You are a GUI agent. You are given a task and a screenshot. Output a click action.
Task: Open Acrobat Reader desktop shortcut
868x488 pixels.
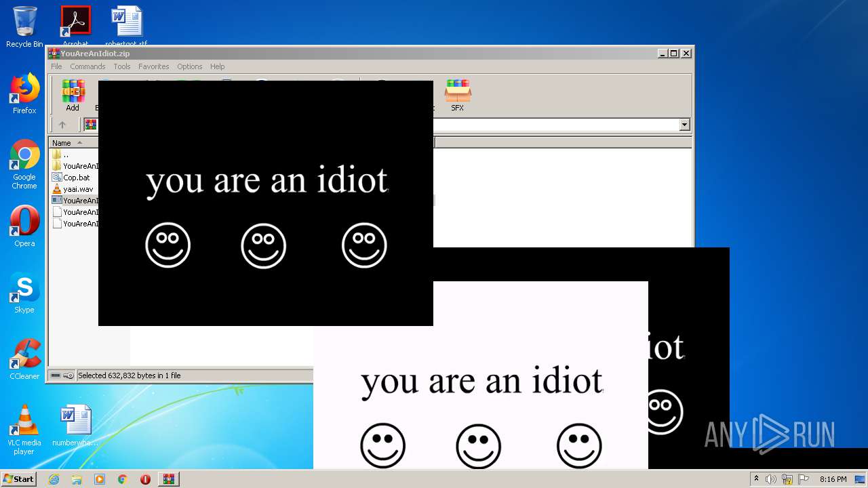75,26
